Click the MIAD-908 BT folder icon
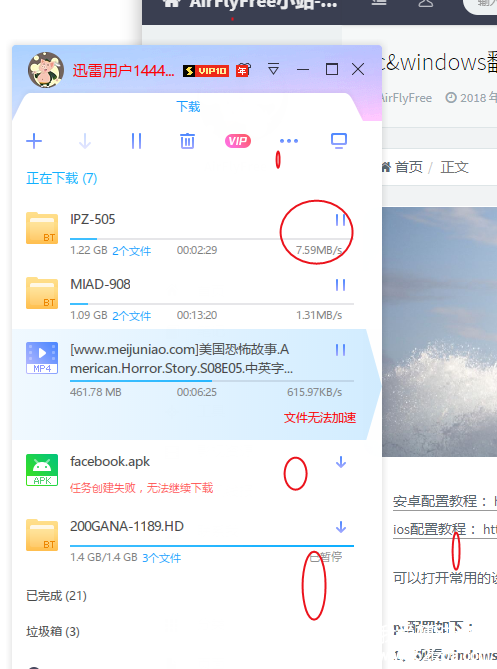 click(x=42, y=293)
